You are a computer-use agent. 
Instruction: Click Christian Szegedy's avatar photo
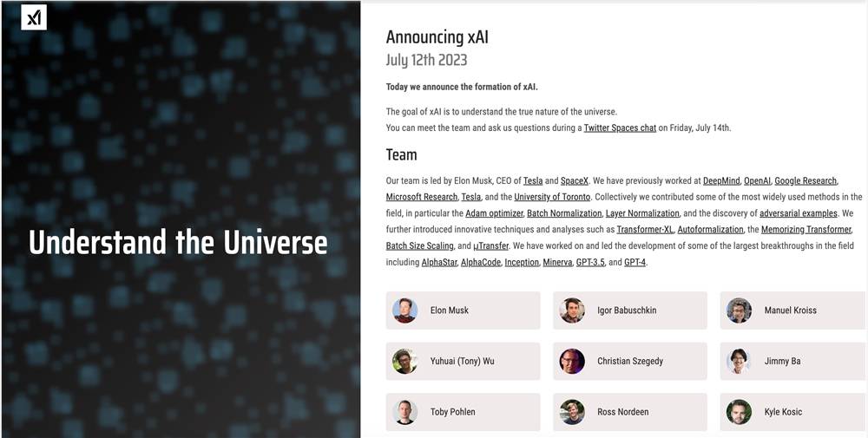(x=572, y=361)
